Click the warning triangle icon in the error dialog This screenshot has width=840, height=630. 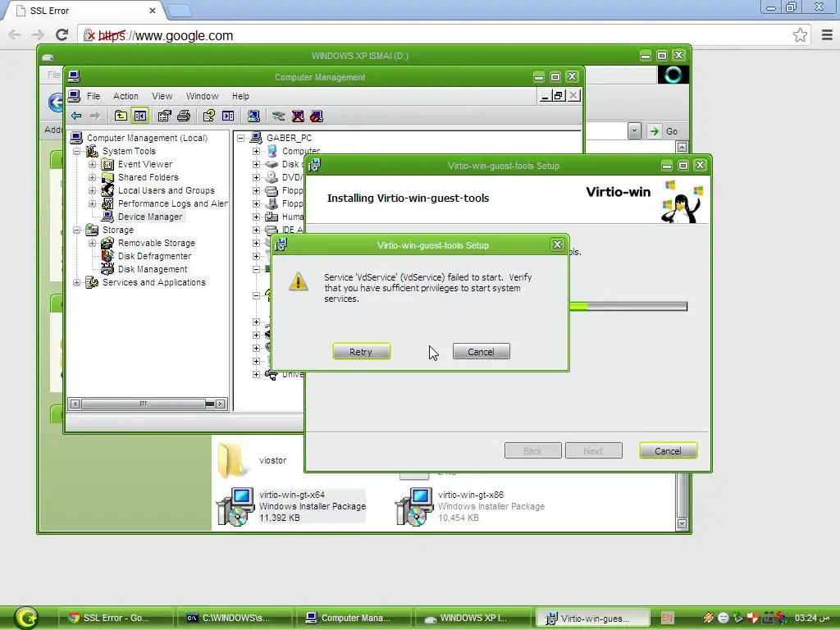pyautogui.click(x=299, y=281)
